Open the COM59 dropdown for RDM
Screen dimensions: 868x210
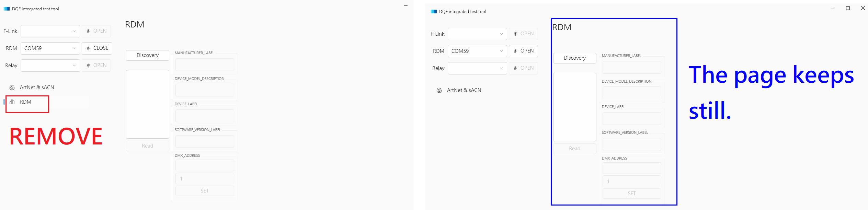[x=50, y=48]
